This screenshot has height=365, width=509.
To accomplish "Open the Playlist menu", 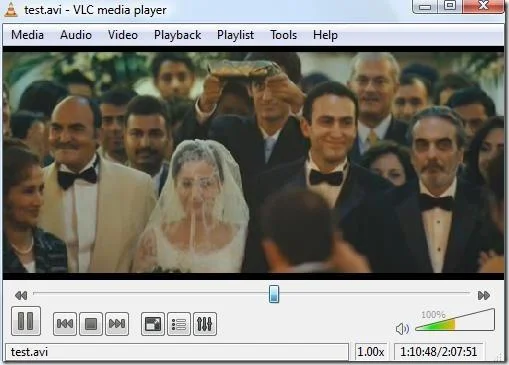I will (236, 35).
